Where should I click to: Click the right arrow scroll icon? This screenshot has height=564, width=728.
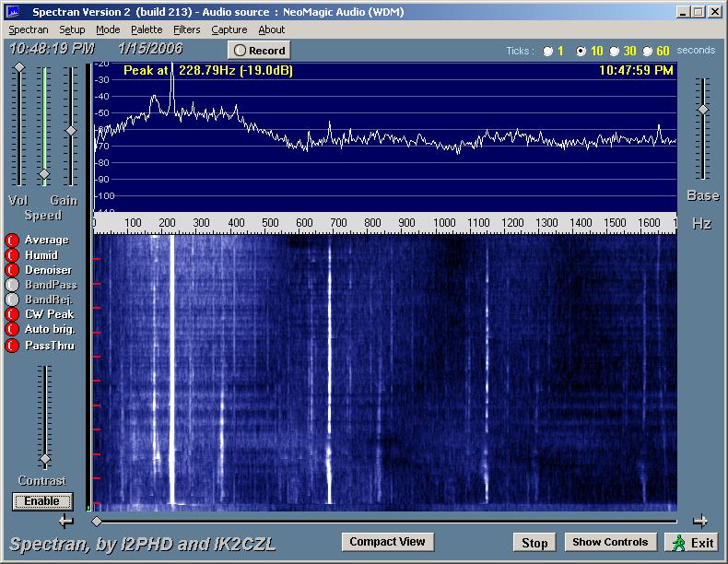tap(700, 522)
